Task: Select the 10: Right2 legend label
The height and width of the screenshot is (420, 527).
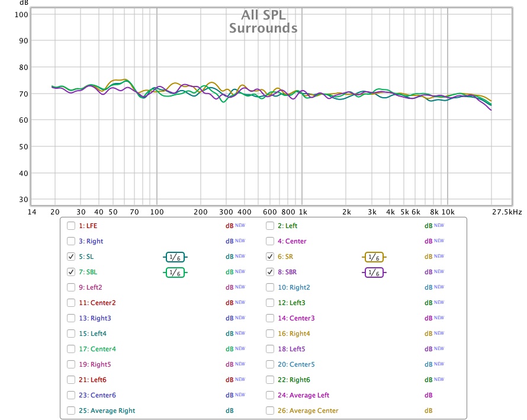Action: coord(294,287)
